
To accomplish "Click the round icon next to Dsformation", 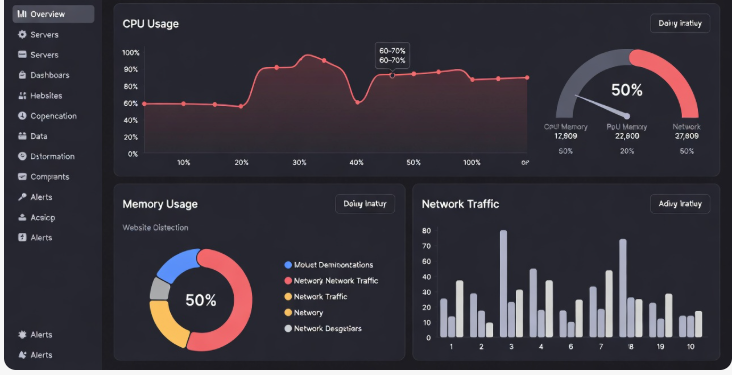I will coord(22,156).
